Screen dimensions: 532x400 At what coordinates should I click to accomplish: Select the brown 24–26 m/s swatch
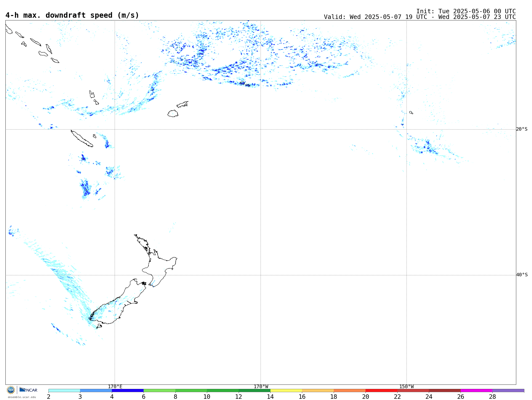[445, 391]
